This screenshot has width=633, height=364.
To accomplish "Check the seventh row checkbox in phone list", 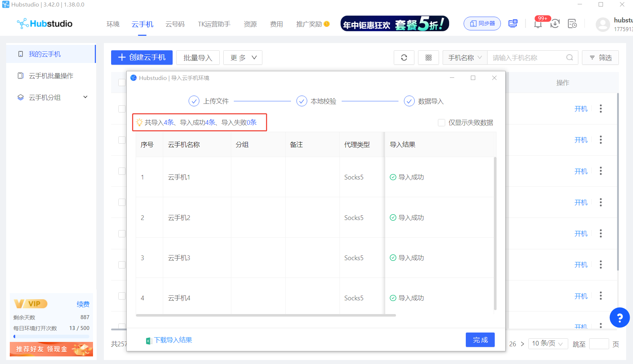I will tap(122, 296).
